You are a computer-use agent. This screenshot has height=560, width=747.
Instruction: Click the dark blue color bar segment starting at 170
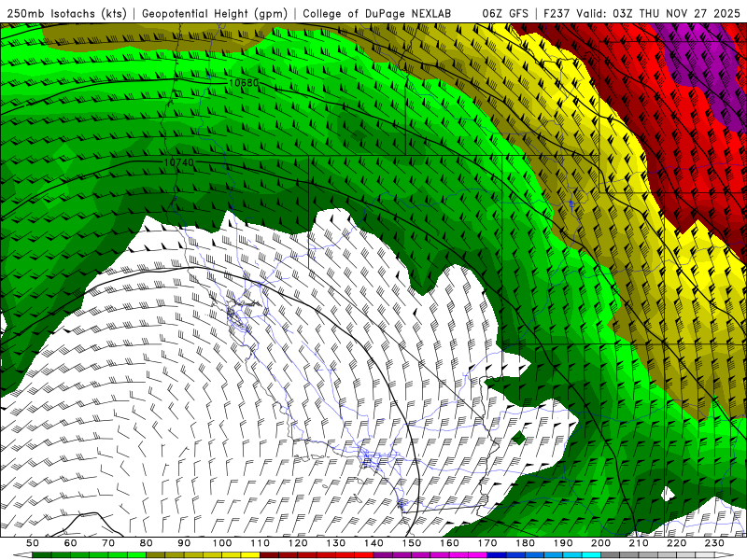pos(497,555)
